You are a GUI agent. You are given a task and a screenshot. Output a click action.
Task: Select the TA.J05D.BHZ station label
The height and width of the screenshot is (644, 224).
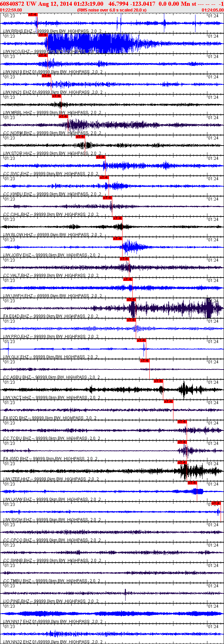coord(51,459)
